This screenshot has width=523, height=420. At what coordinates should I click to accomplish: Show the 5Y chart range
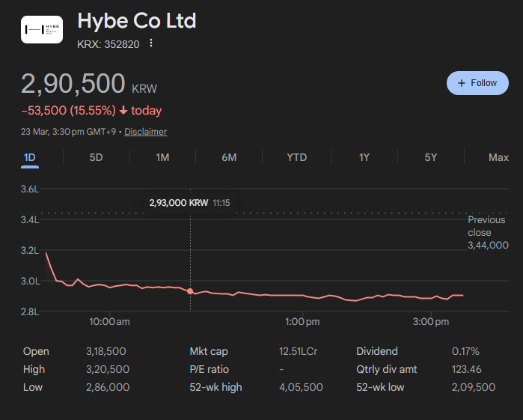[x=431, y=157]
